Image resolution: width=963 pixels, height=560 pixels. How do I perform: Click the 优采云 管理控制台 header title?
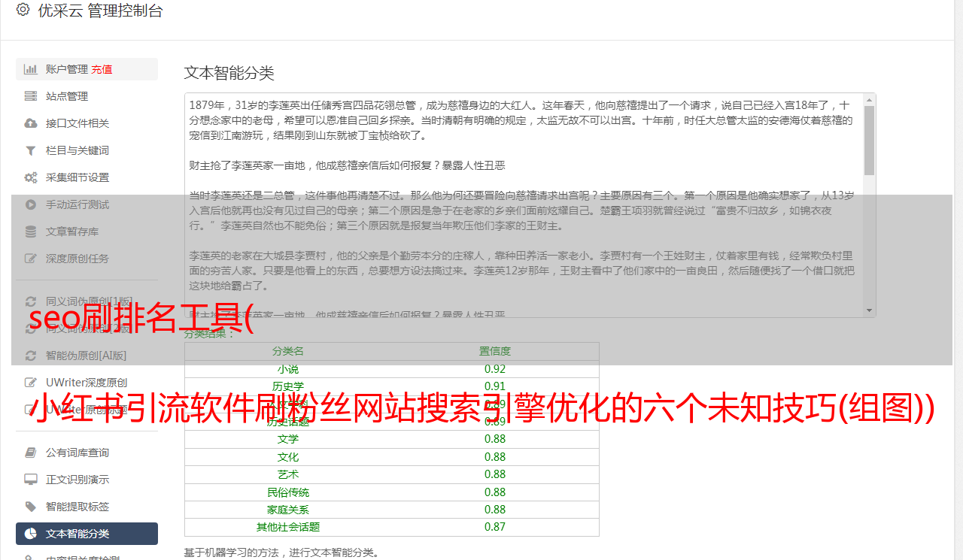100,11
